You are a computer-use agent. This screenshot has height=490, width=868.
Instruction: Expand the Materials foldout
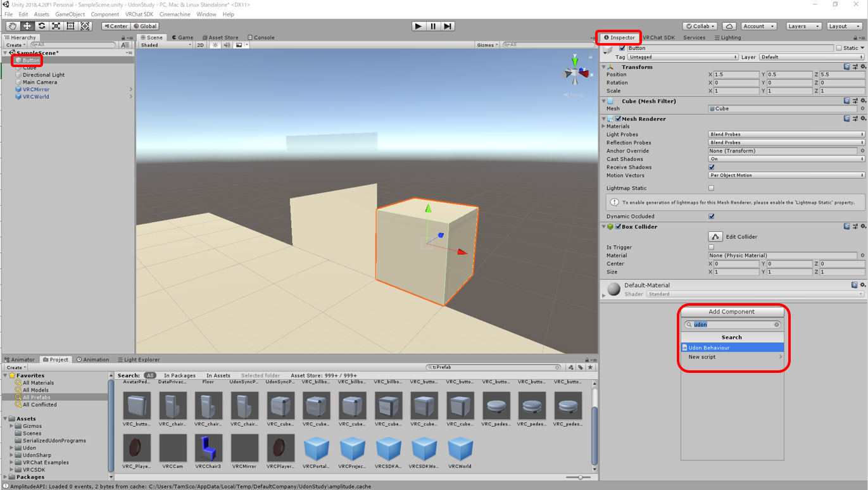pos(604,127)
